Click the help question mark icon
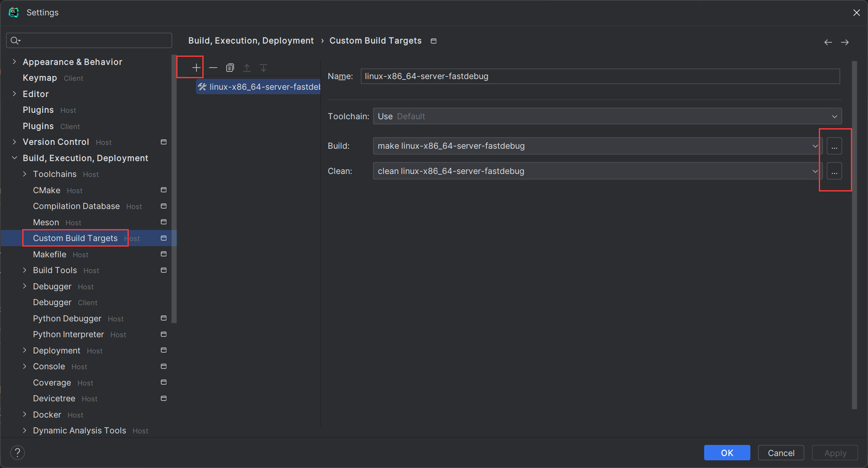Image resolution: width=868 pixels, height=468 pixels. [18, 452]
